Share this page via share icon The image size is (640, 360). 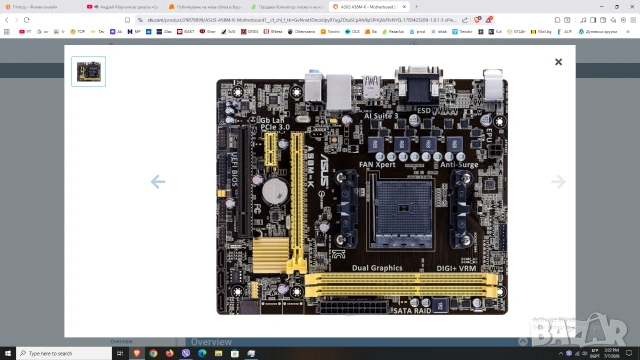point(465,20)
